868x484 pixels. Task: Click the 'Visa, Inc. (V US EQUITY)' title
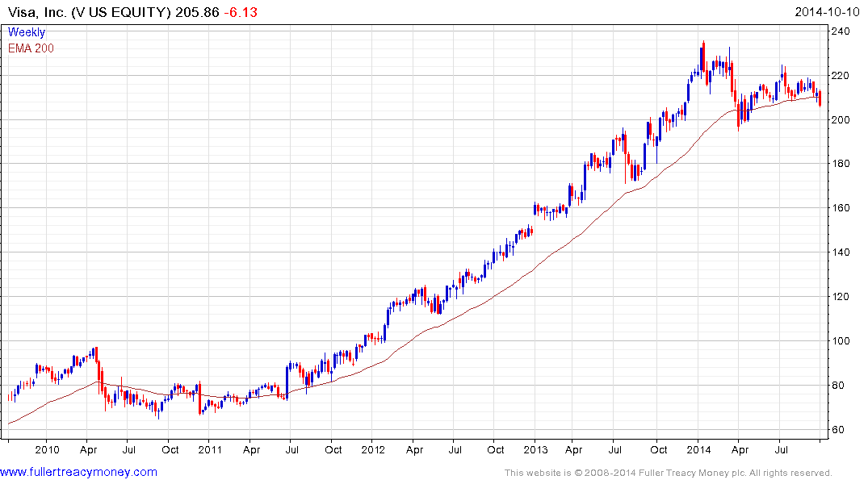coord(90,12)
